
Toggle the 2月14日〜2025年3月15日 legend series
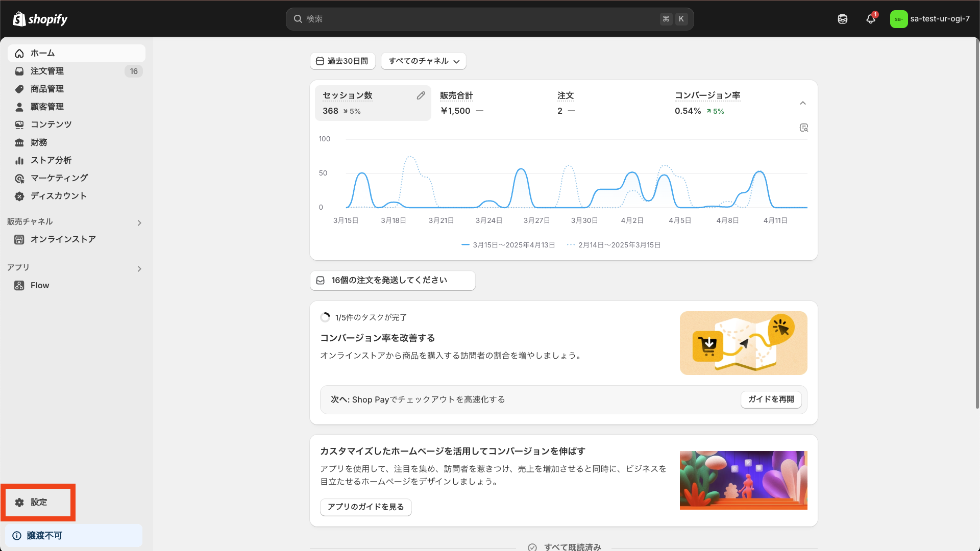tap(614, 244)
